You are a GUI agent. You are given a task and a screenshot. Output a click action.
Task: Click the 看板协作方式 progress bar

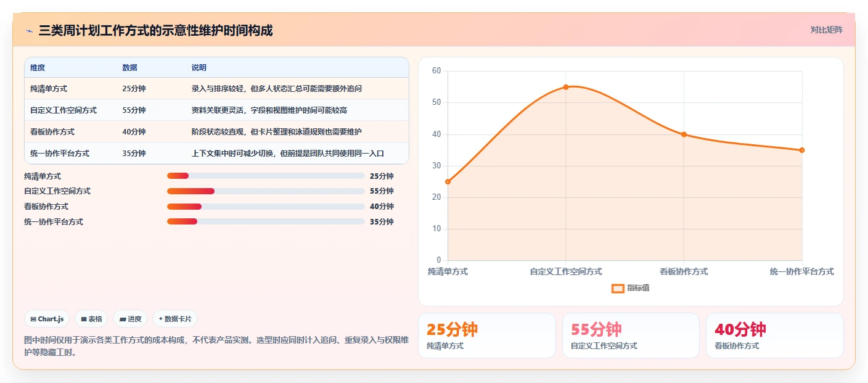[x=266, y=207]
